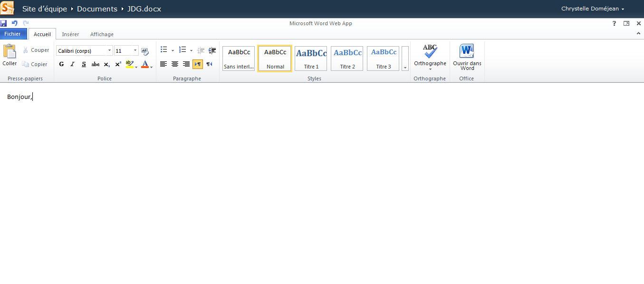Open document via Ouvrir dans Word

467,57
